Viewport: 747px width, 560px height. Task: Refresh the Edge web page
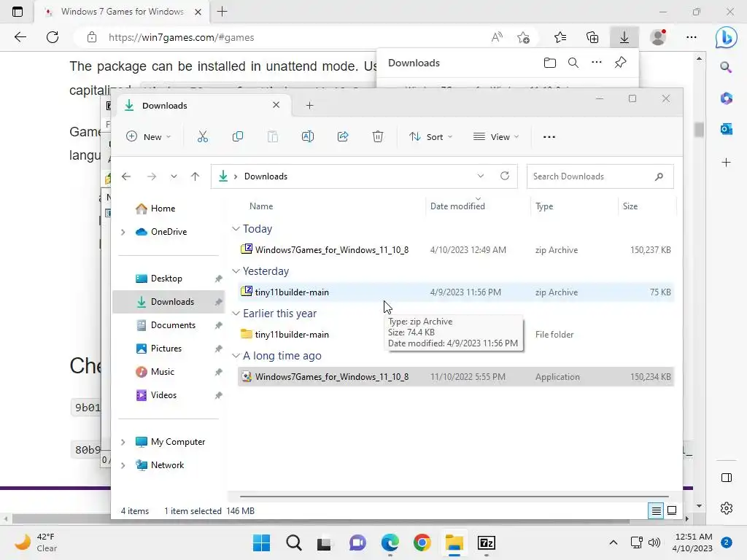pos(53,37)
